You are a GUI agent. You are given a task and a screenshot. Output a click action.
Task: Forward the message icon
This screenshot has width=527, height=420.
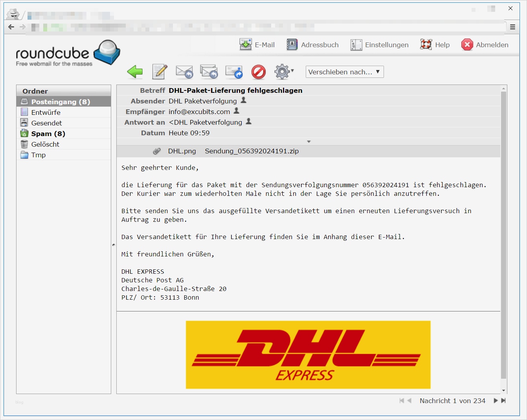point(234,72)
